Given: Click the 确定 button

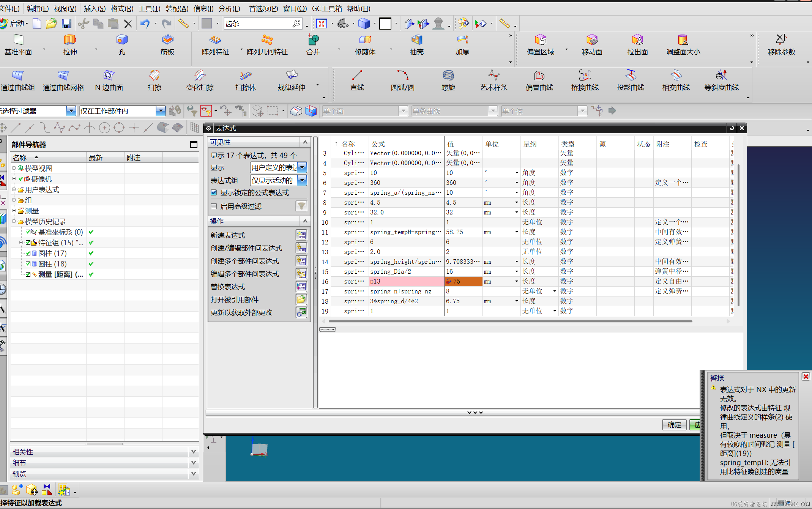Looking at the screenshot, I should pyautogui.click(x=674, y=425).
